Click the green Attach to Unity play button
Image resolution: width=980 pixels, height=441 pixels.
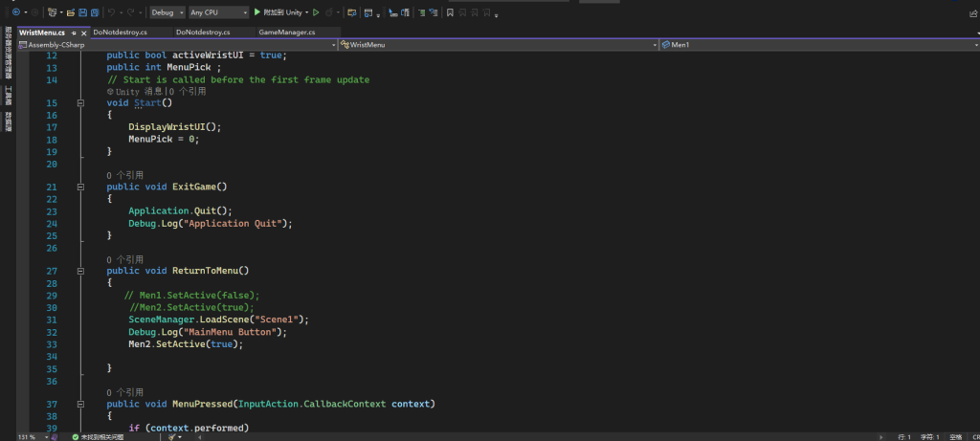tap(256, 11)
